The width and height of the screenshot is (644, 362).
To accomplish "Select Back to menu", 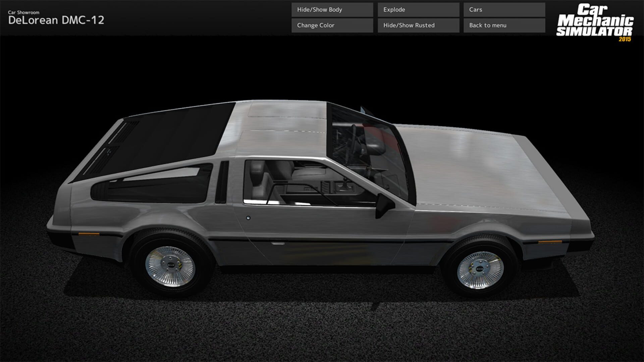I will [x=503, y=25].
